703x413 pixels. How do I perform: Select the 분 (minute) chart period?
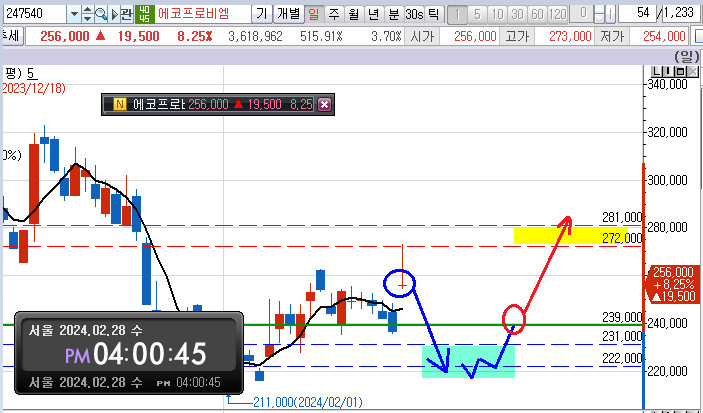pyautogui.click(x=394, y=14)
